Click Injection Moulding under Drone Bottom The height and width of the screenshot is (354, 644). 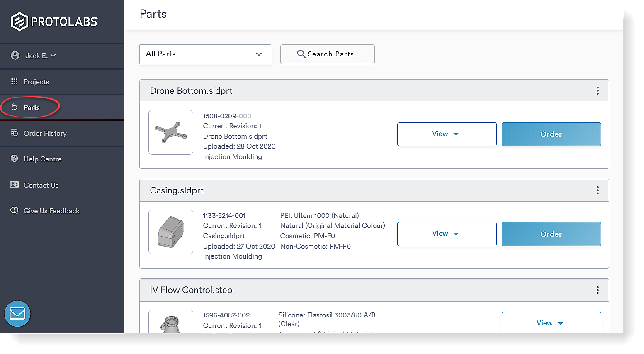pos(233,157)
